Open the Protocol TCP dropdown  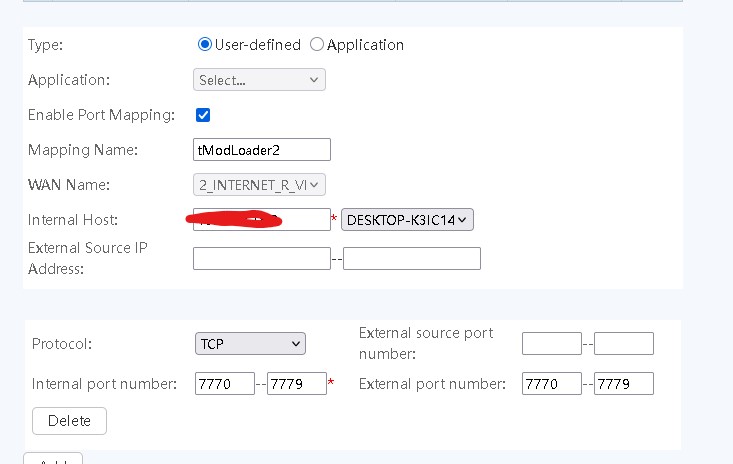coord(250,344)
